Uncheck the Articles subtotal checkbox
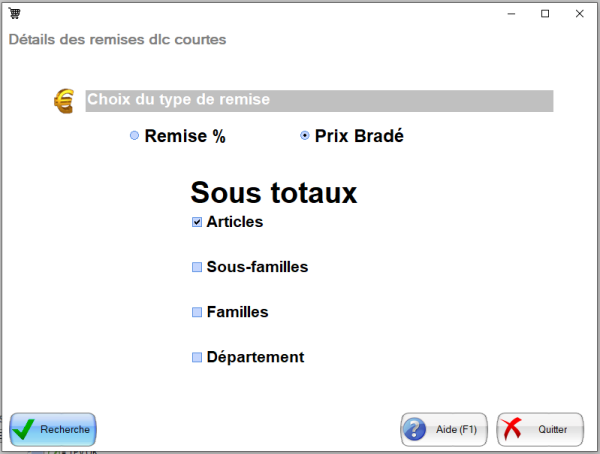600x454 pixels. pos(197,222)
